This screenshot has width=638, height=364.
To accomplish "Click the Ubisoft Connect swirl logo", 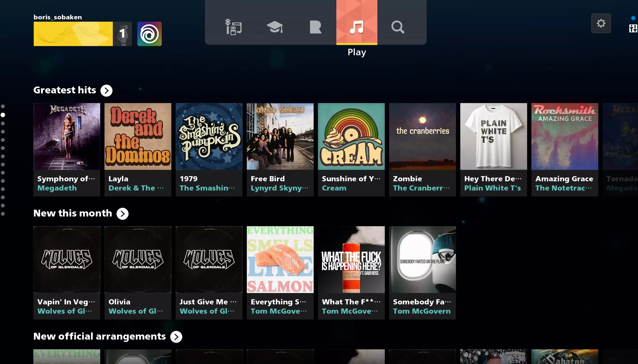I will (149, 34).
